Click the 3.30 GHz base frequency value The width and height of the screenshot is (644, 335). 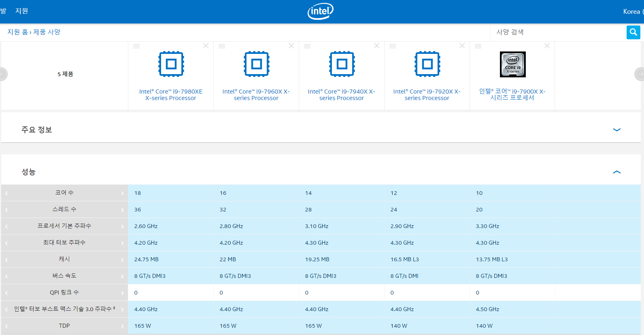pyautogui.click(x=488, y=226)
